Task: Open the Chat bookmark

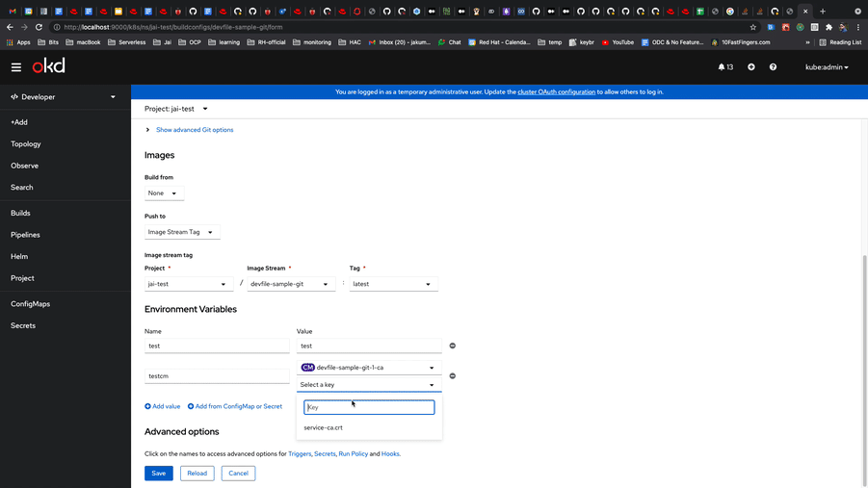Action: tap(450, 42)
